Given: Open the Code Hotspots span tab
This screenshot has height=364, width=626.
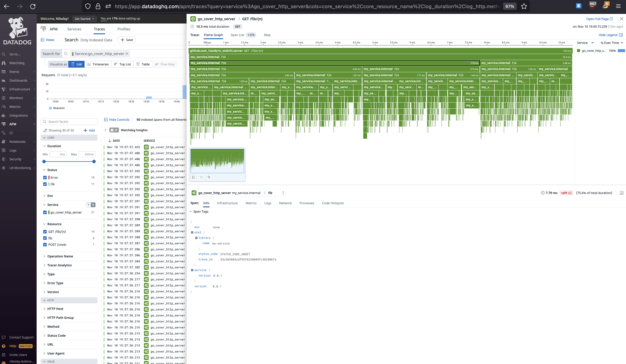Looking at the screenshot, I should [x=333, y=203].
